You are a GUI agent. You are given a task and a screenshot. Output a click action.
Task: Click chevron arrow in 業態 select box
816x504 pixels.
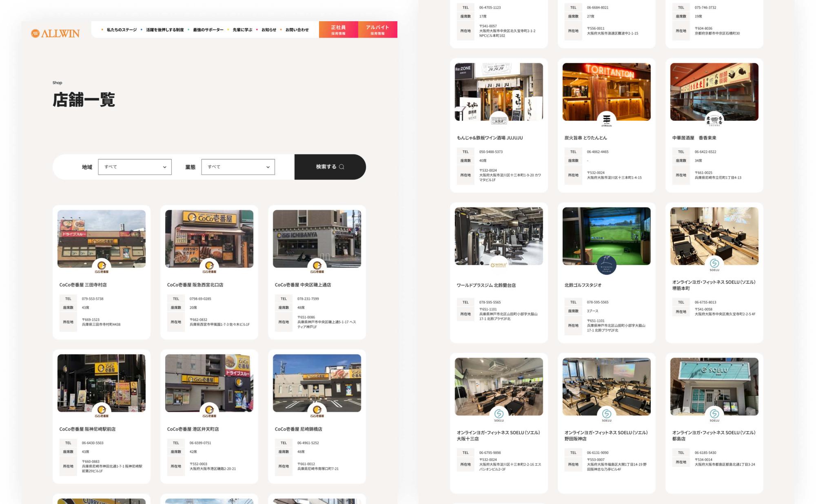tap(268, 167)
